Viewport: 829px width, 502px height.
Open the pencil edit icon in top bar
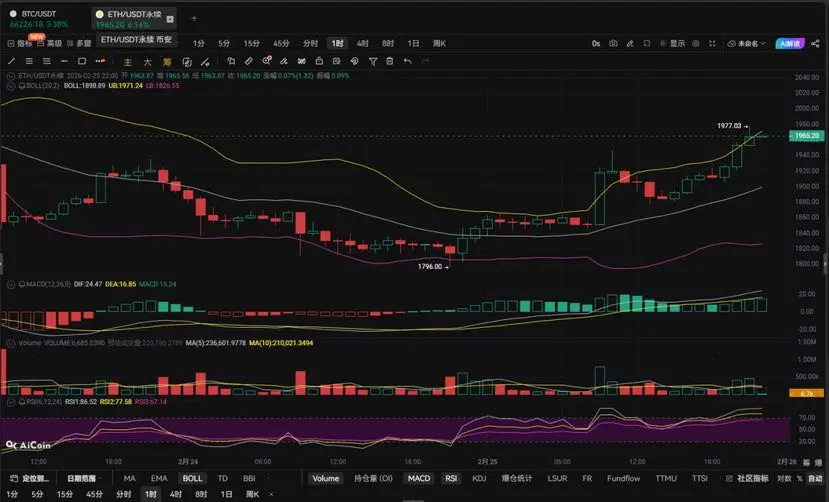click(630, 43)
